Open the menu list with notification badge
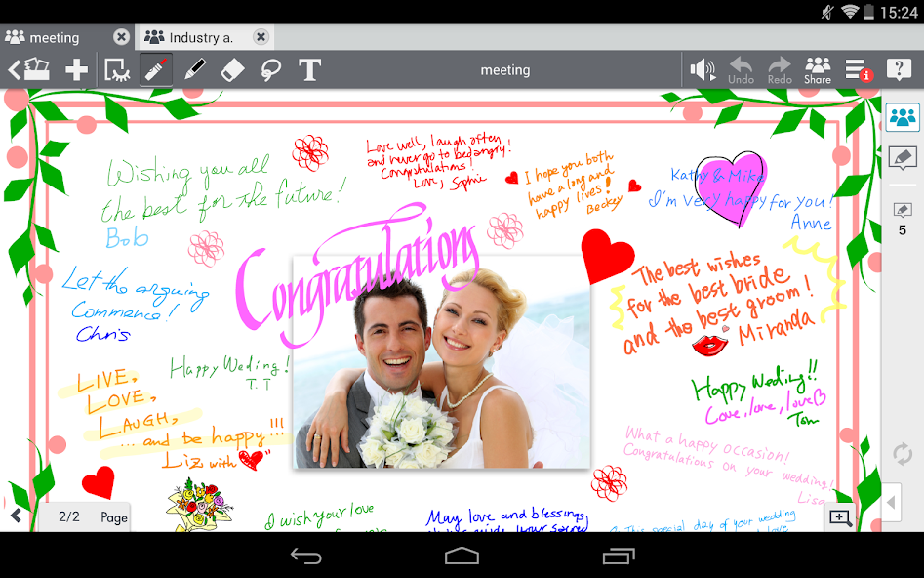This screenshot has height=578, width=924. 857,69
